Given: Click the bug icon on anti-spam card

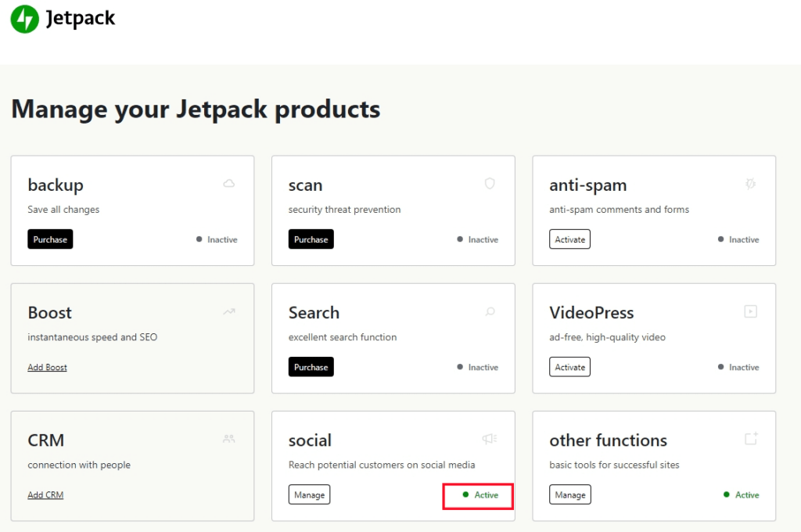Looking at the screenshot, I should 750,184.
